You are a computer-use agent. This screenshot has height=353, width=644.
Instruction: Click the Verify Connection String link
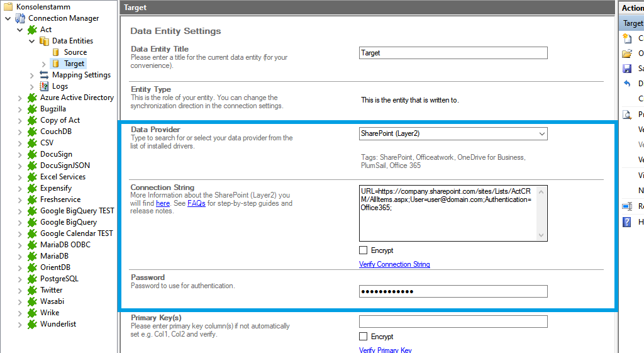pos(394,264)
